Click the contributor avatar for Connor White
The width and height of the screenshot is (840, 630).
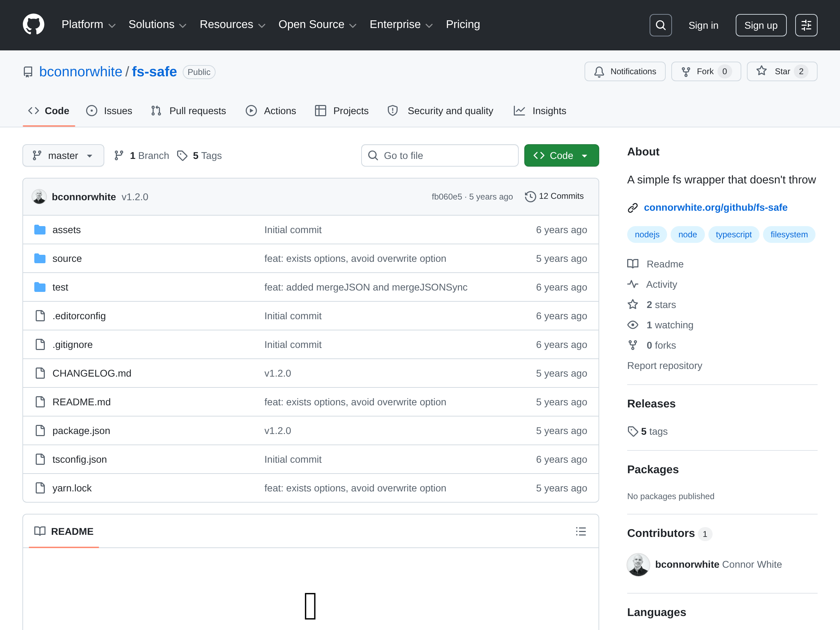point(638,564)
